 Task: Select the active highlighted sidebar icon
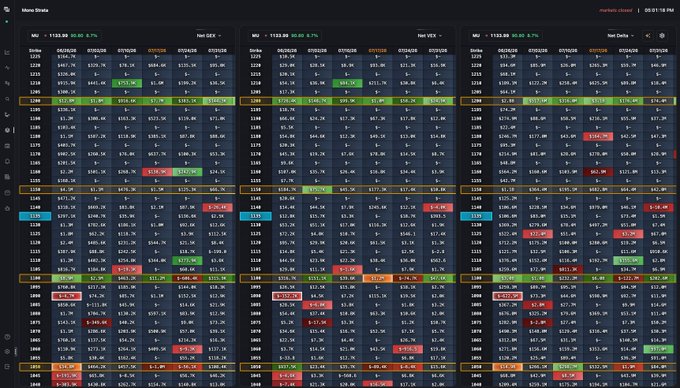(7, 130)
